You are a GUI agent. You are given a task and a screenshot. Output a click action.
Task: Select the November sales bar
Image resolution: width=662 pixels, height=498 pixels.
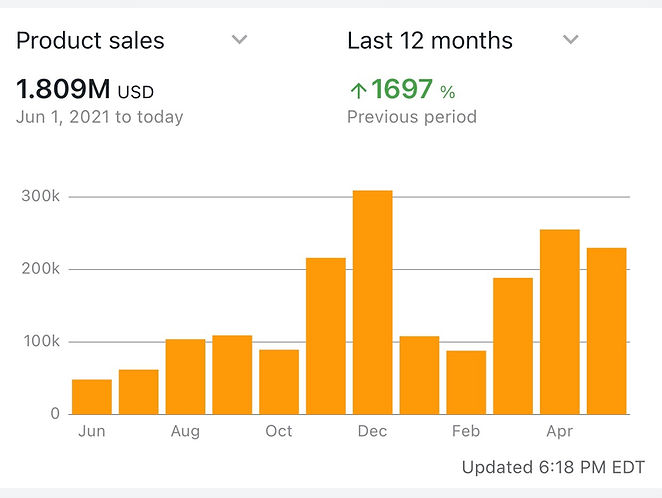tap(326, 336)
